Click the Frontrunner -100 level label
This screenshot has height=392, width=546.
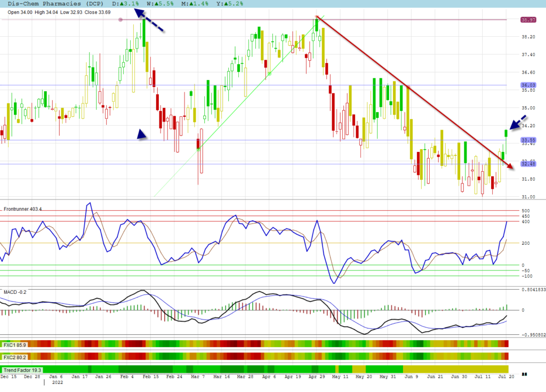[x=527, y=276]
